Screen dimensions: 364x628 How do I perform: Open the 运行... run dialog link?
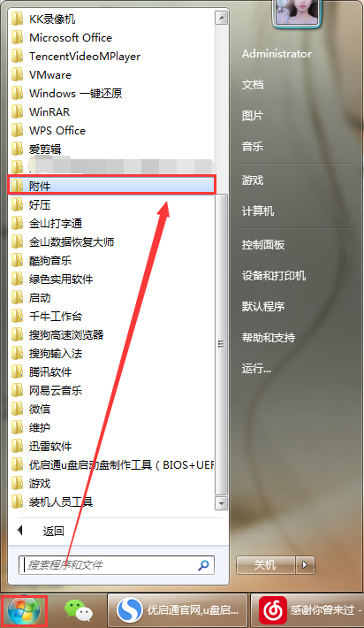[x=256, y=368]
